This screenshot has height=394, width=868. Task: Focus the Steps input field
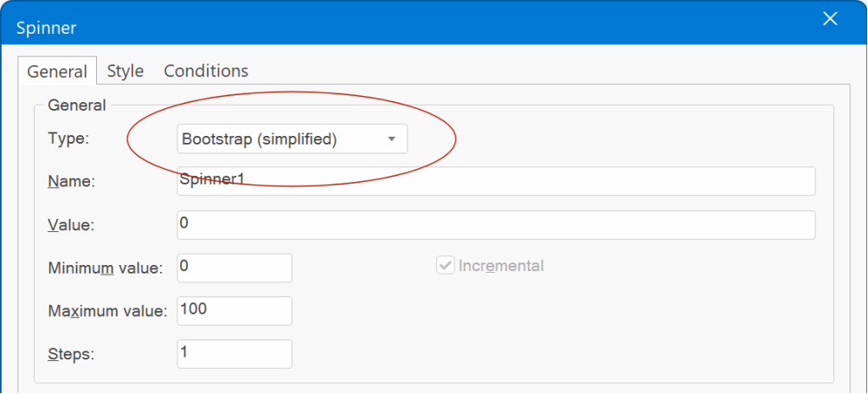[x=235, y=354]
